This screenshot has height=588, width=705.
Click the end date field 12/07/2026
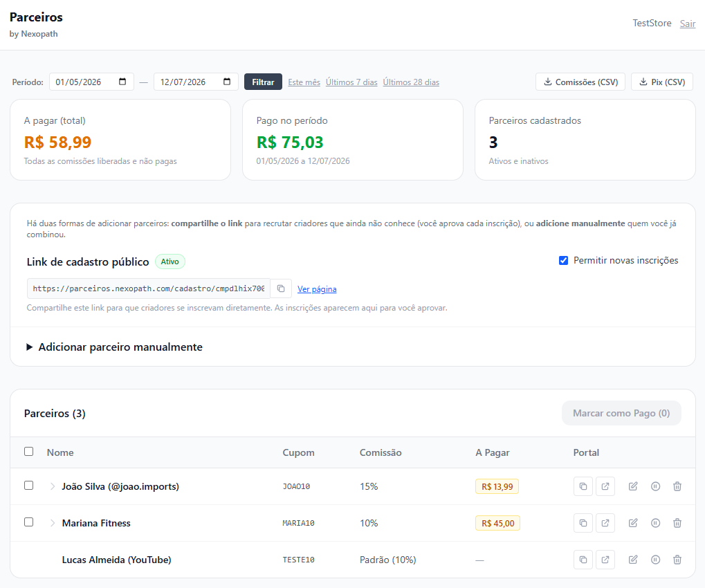pos(196,82)
